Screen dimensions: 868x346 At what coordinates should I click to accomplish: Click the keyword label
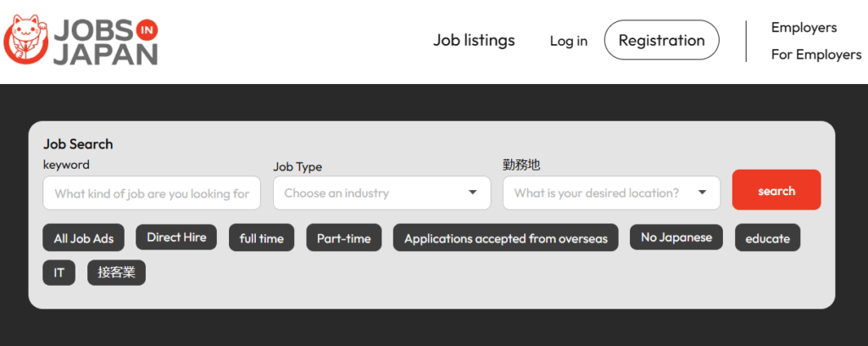point(66,165)
